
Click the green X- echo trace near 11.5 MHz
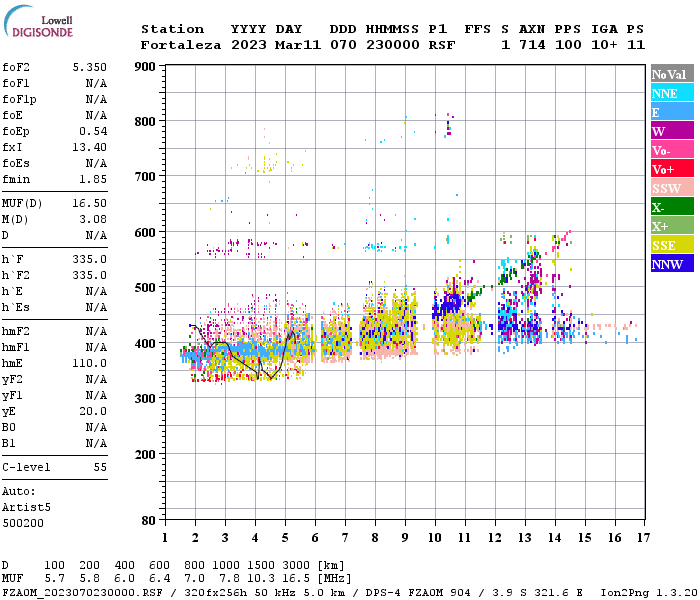point(476,293)
